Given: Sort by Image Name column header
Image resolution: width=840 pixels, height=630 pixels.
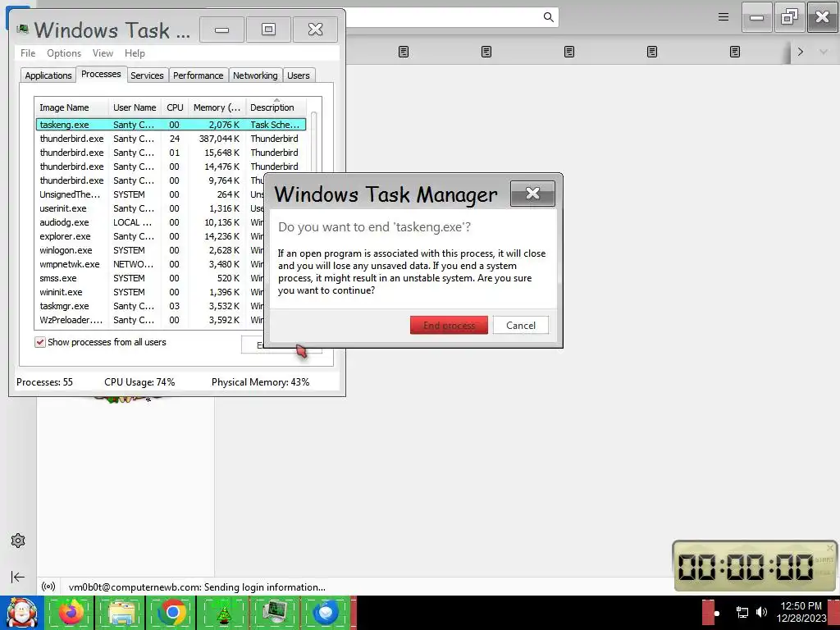Looking at the screenshot, I should pos(71,107).
